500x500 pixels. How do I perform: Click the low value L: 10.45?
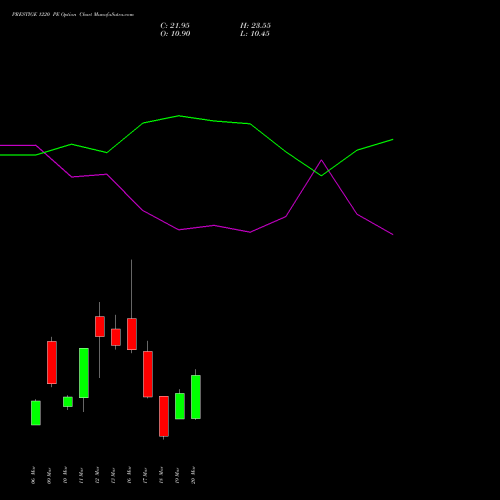pyautogui.click(x=255, y=34)
